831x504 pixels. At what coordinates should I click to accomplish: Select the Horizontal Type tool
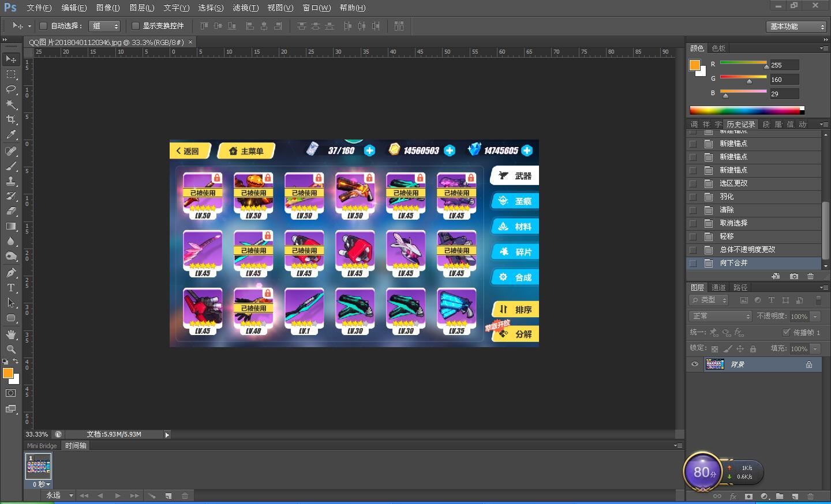point(11,287)
